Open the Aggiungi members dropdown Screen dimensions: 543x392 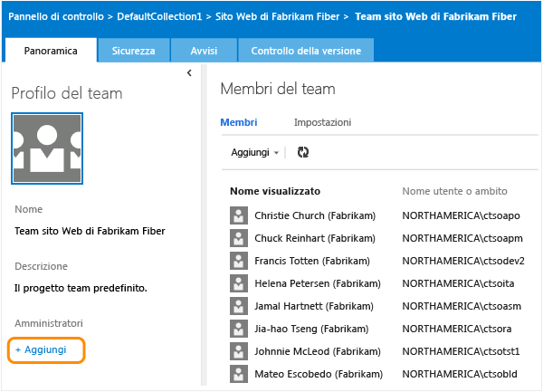click(255, 152)
